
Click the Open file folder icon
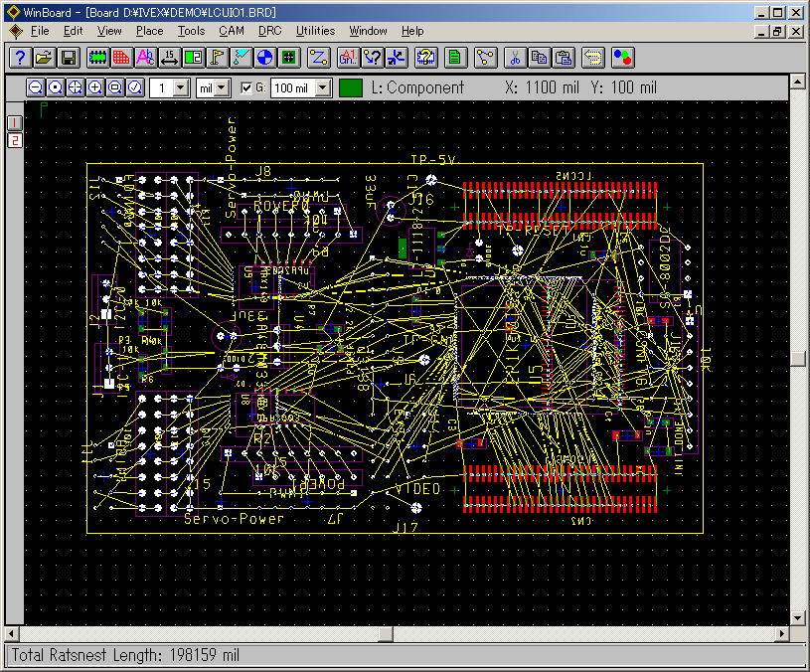click(x=44, y=57)
